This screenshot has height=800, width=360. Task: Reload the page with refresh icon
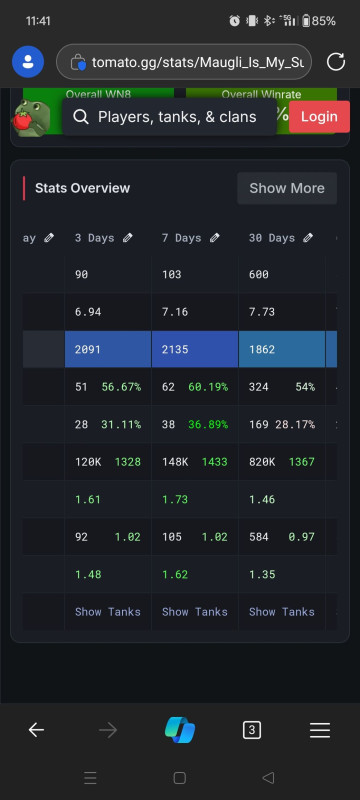pos(336,62)
